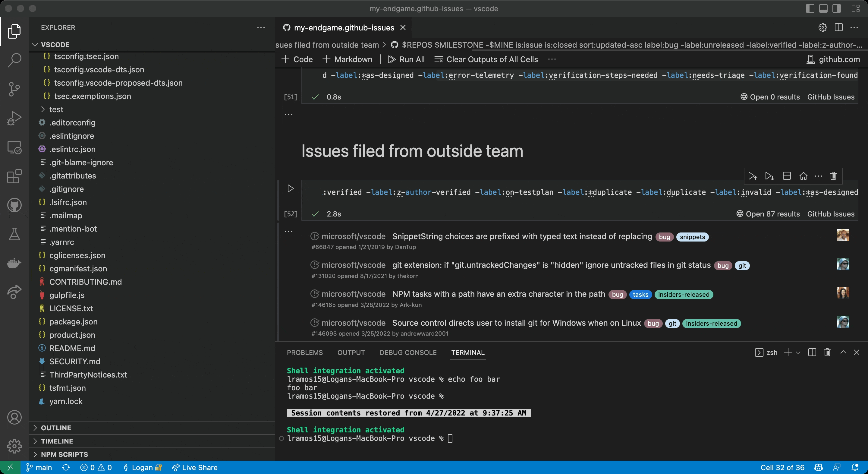This screenshot has width=868, height=474.
Task: Switch to the OUTPUT tab
Action: 351,352
